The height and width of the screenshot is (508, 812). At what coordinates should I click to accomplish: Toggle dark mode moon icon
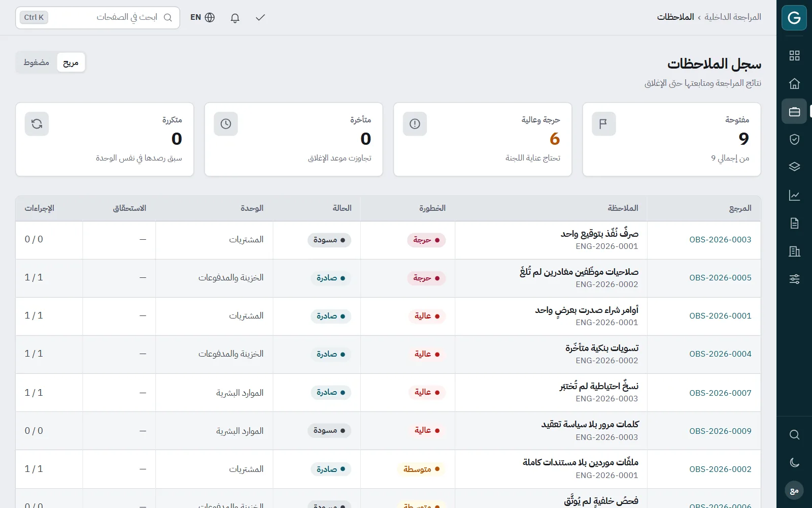794,462
